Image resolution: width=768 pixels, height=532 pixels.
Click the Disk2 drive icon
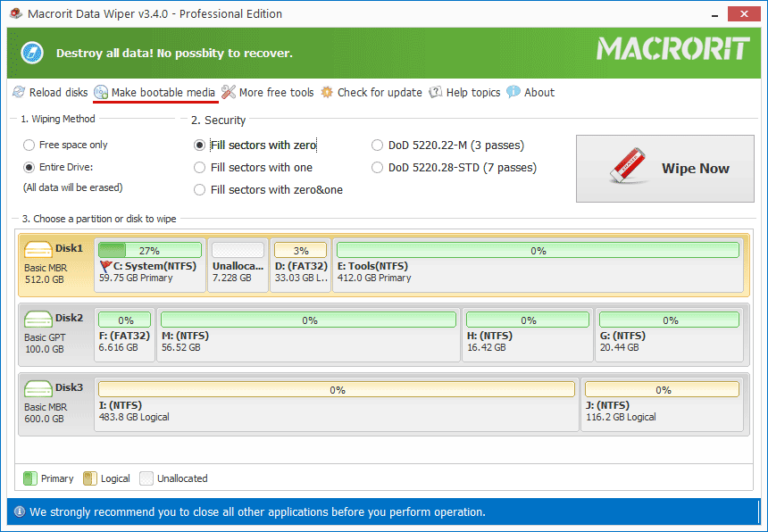tap(38, 319)
